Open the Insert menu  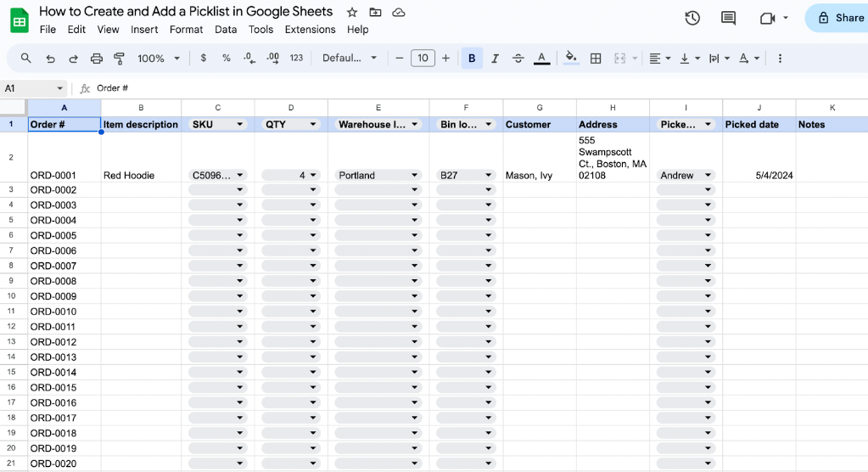(144, 30)
